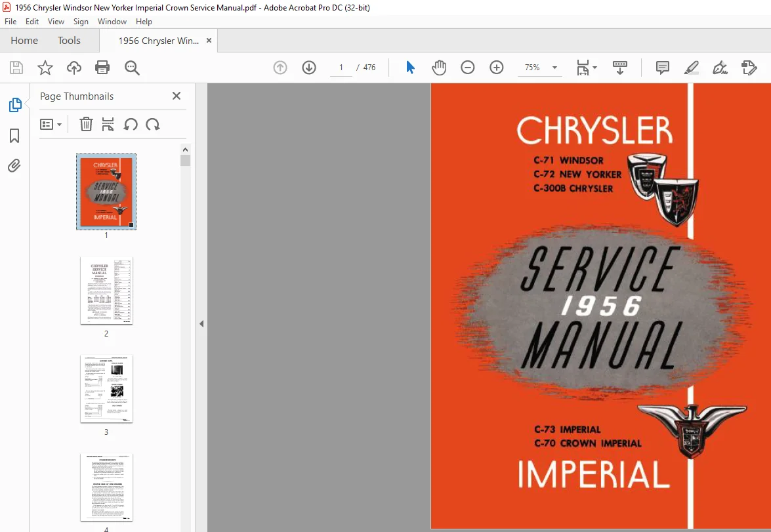Select page 2 thumbnail
The width and height of the screenshot is (771, 532).
click(106, 291)
